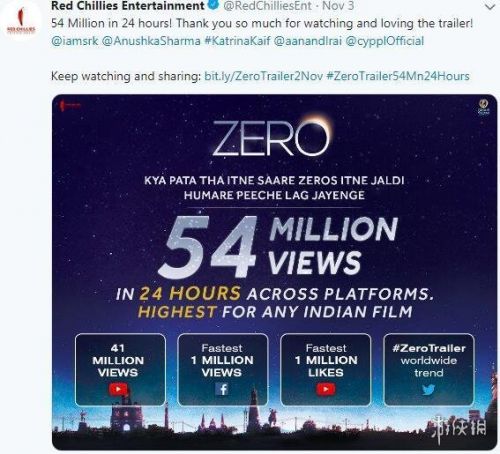Click the round studio logo on the poster
Viewport: 500px width, 454px height.
pyautogui.click(x=483, y=107)
